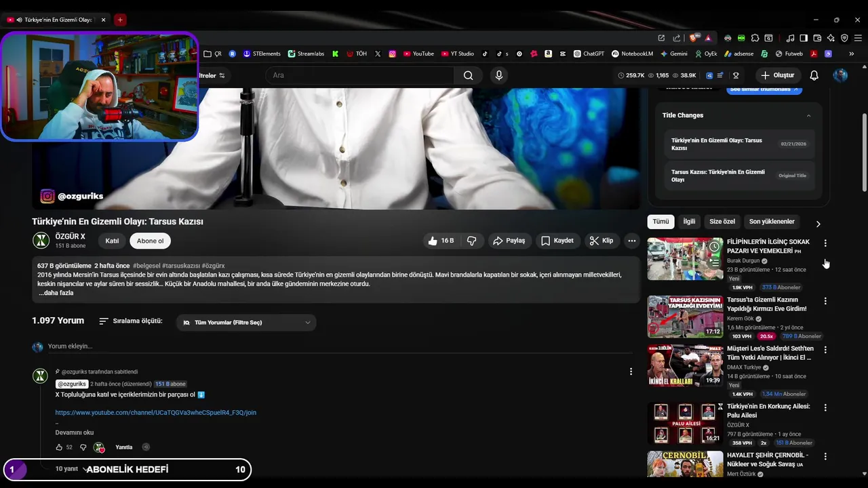Viewport: 868px width, 488px height.
Task: Open Streamlabs bookmark
Action: click(x=306, y=54)
